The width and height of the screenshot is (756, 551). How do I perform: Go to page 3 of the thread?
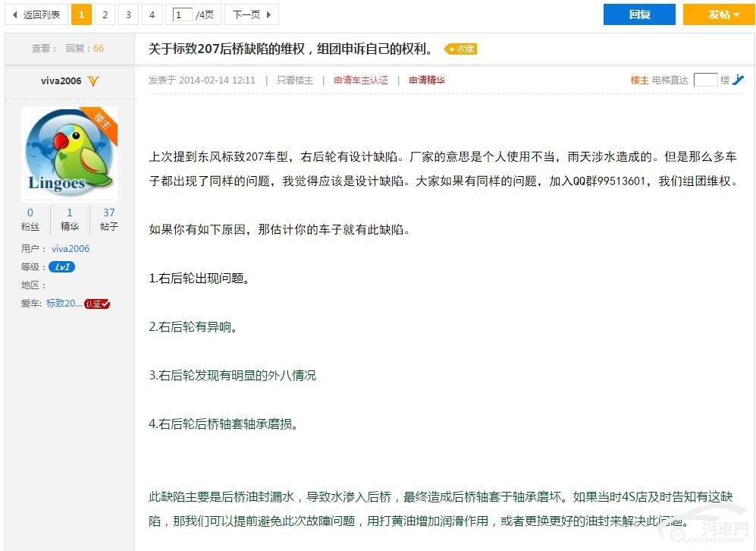pos(128,14)
